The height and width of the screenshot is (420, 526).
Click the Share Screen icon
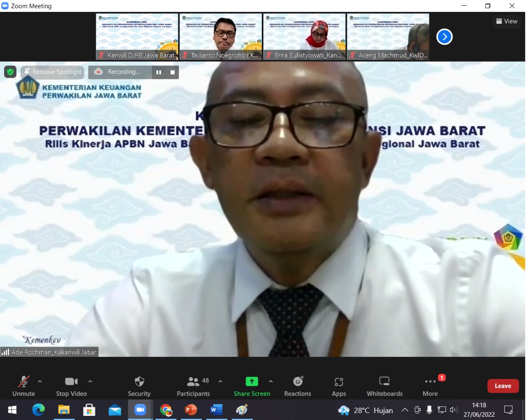(x=251, y=381)
